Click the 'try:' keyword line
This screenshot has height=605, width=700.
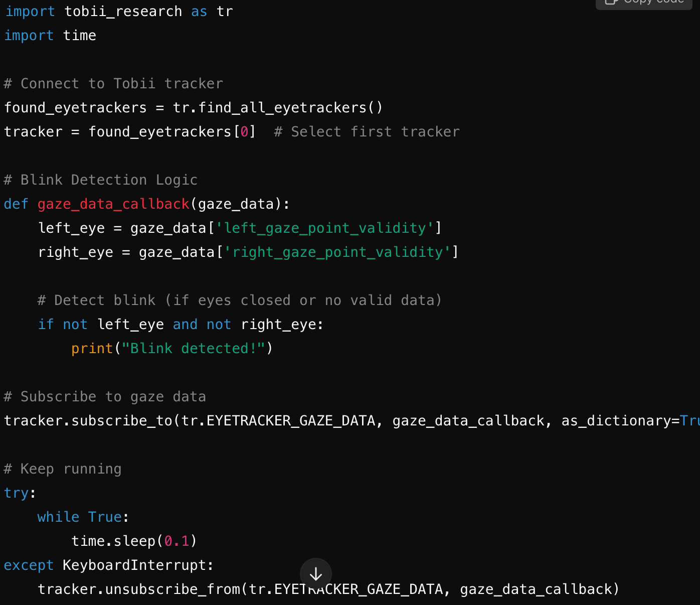point(20,493)
